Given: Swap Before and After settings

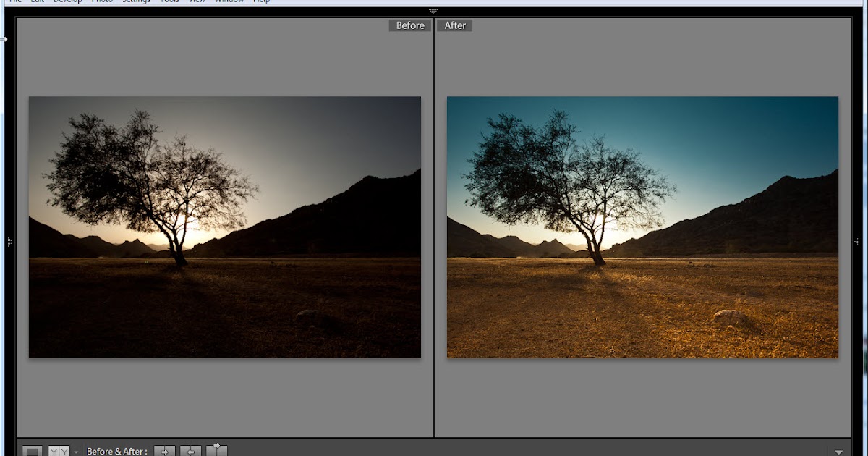Looking at the screenshot, I should [x=216, y=451].
